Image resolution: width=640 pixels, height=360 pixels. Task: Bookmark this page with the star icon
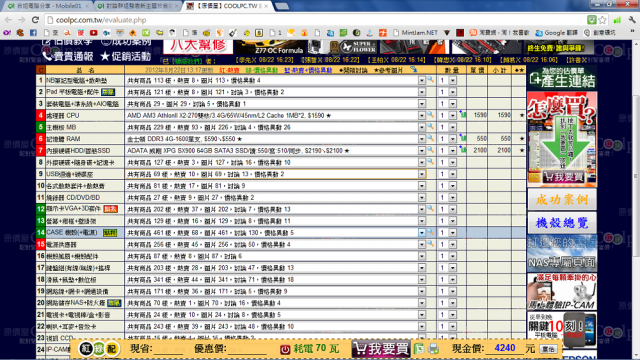pos(602,20)
